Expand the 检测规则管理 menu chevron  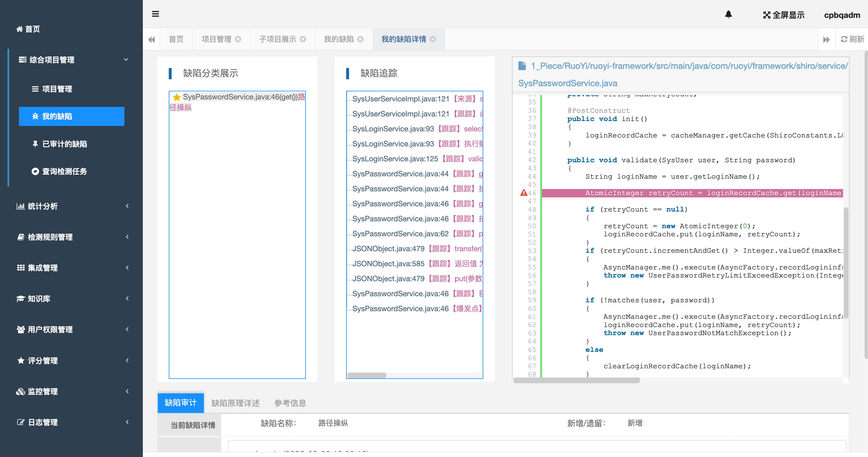127,237
